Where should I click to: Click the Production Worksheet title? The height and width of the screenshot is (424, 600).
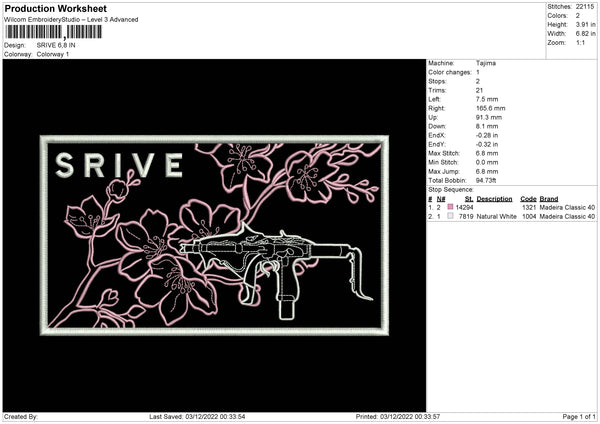[56, 8]
